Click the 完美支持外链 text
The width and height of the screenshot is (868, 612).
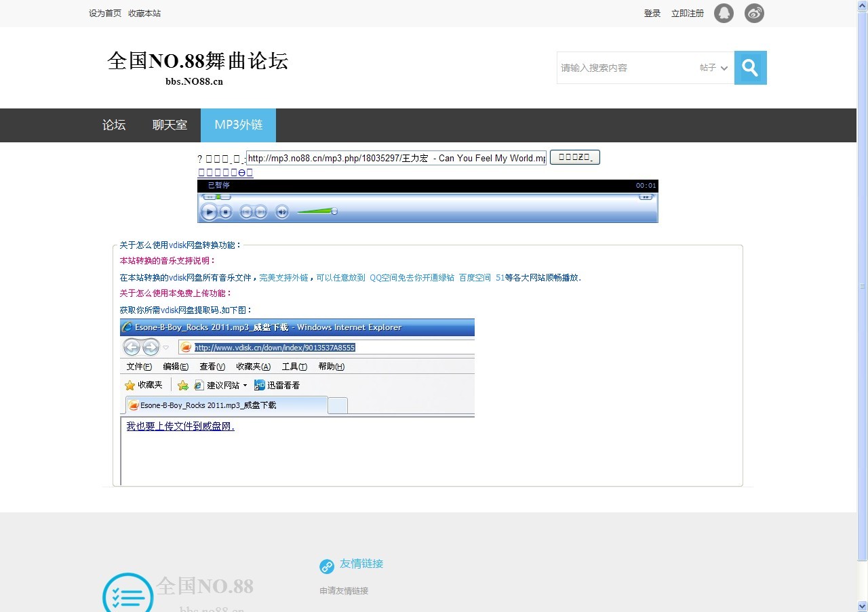pos(283,278)
